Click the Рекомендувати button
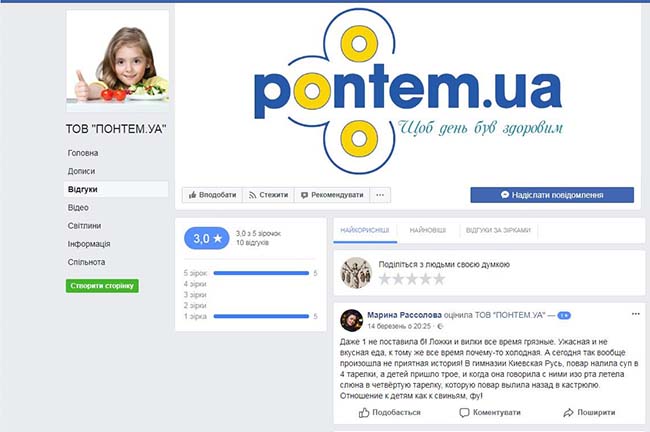Viewport: 650px width, 432px height. tap(331, 195)
